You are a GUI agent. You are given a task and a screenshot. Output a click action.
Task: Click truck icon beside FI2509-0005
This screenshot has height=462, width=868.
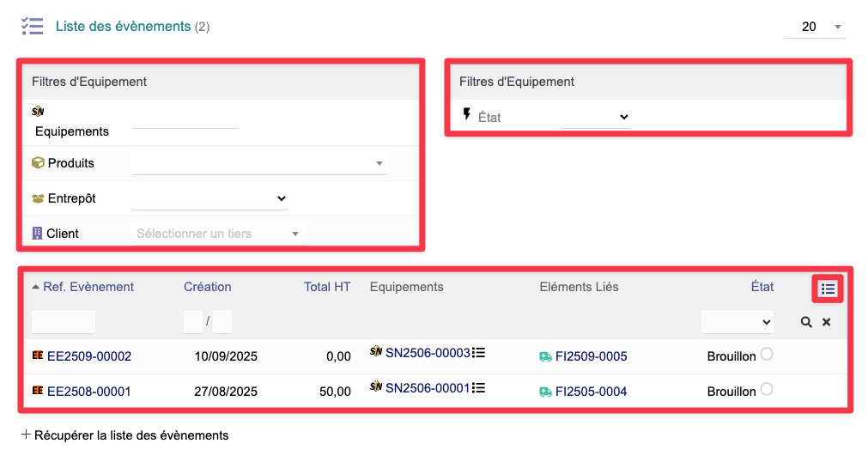point(545,356)
